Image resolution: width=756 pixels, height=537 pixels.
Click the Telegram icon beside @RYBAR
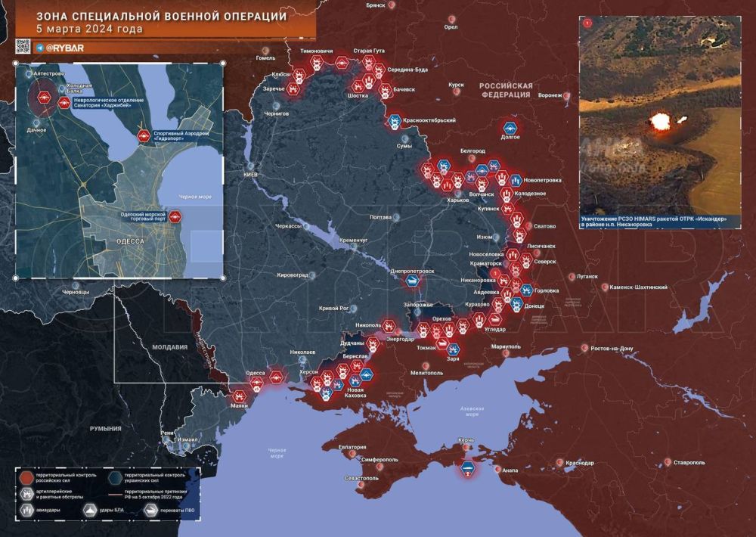[x=39, y=48]
